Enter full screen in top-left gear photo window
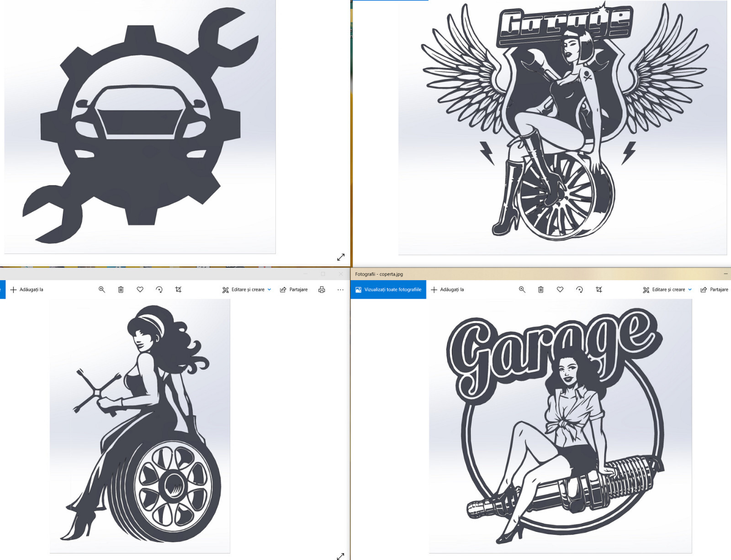The image size is (731, 560). pos(341,257)
